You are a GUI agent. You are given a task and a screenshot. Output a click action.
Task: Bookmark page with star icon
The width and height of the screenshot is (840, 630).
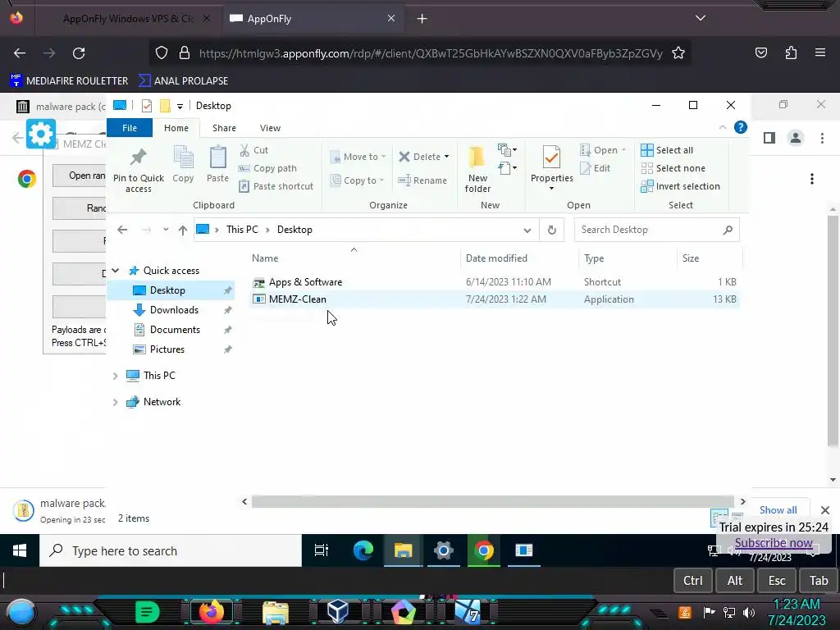coord(678,53)
